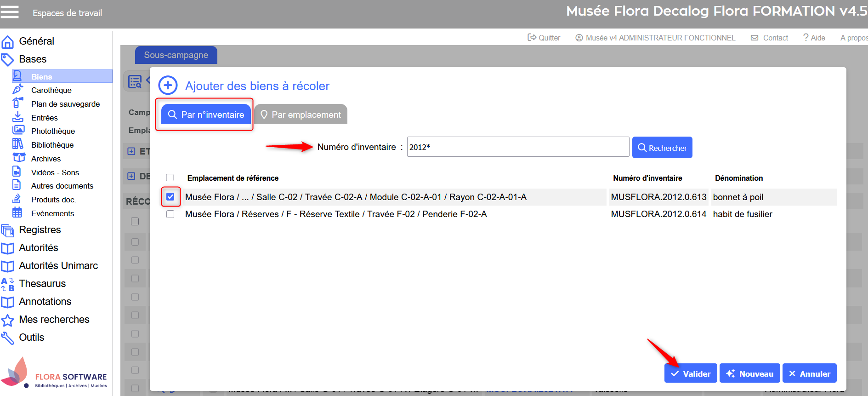Image resolution: width=868 pixels, height=396 pixels.
Task: Select the 'Sous-campagne' tab
Action: (176, 55)
